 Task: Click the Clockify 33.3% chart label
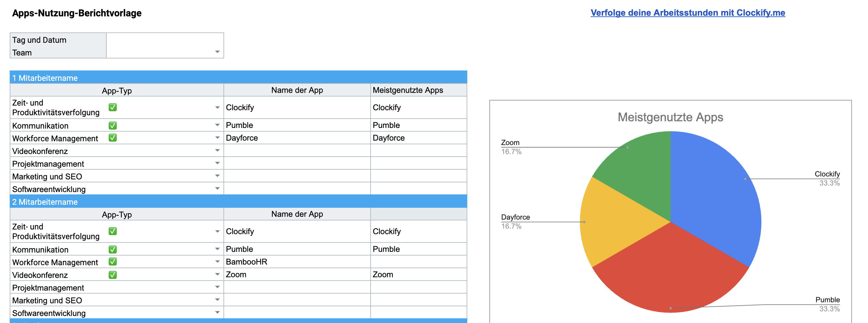[x=827, y=179]
